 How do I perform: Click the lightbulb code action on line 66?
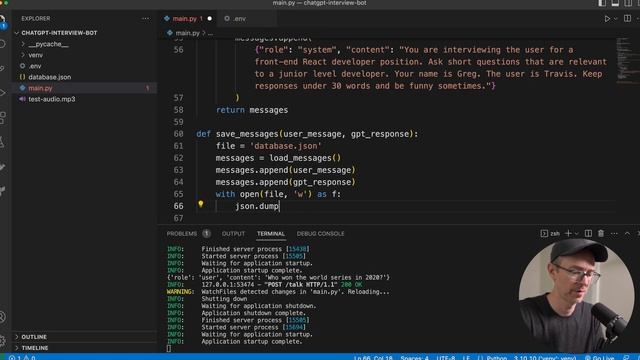(201, 203)
